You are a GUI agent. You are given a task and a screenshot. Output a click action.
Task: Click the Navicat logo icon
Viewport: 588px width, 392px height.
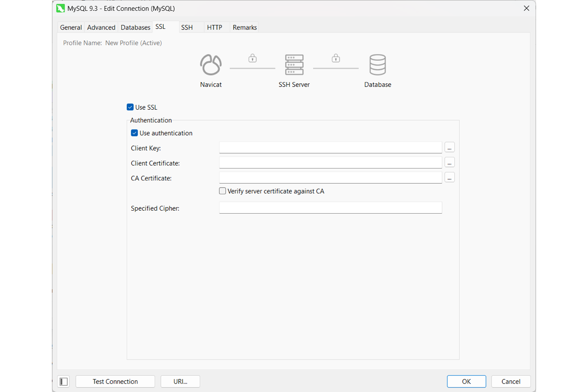[211, 65]
